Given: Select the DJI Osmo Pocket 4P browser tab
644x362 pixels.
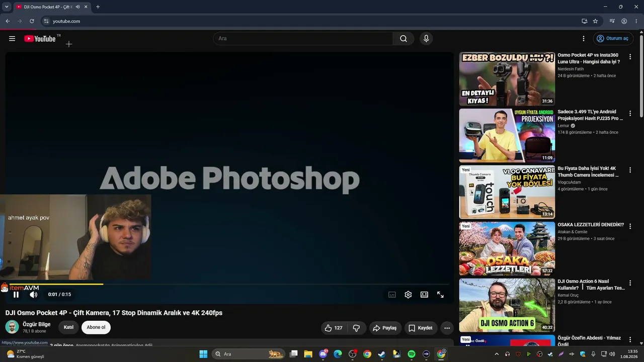Looking at the screenshot, I should click(51, 7).
